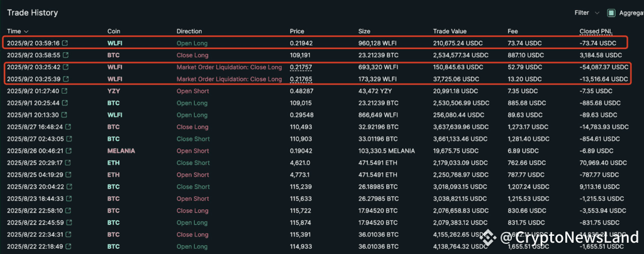Click Closed PNL value -13,516.64 USDC

pos(603,79)
